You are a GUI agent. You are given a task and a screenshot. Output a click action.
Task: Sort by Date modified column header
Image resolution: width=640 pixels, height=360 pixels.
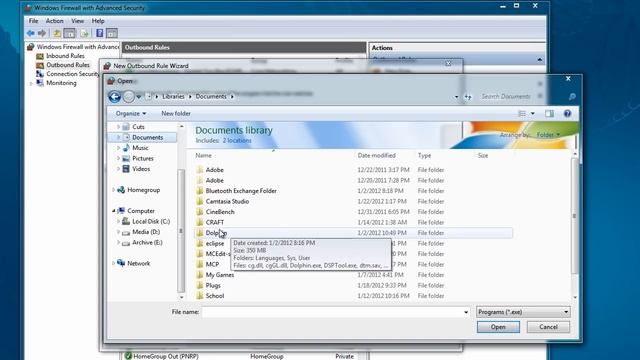coord(376,156)
